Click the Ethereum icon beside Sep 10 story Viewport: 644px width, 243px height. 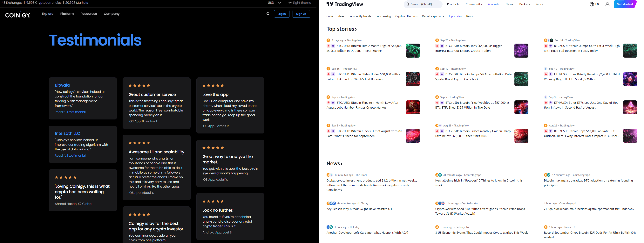pos(546,69)
